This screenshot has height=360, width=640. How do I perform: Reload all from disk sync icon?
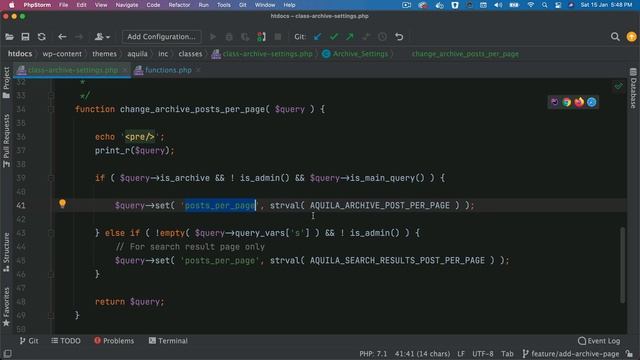(42, 37)
